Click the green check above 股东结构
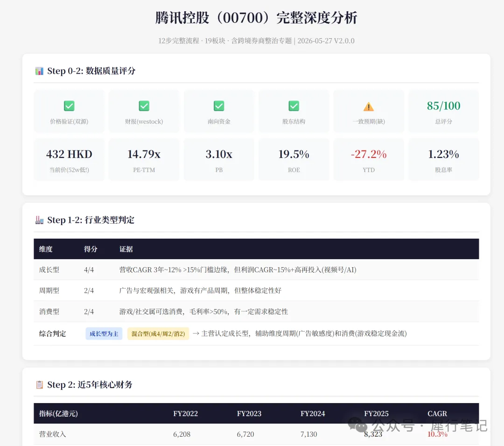The height and width of the screenshot is (446, 504). 294,106
